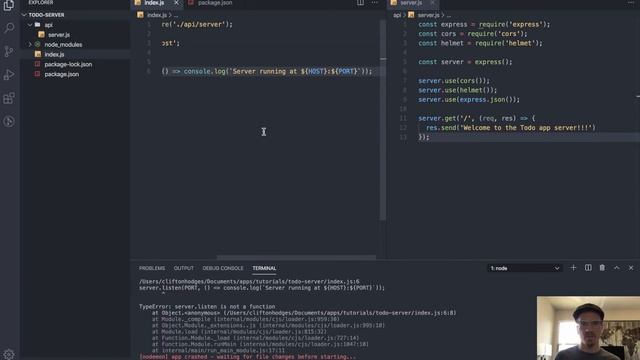Open the terminal selector dropdown '1: node'
This screenshot has height=360, width=640.
[x=524, y=268]
